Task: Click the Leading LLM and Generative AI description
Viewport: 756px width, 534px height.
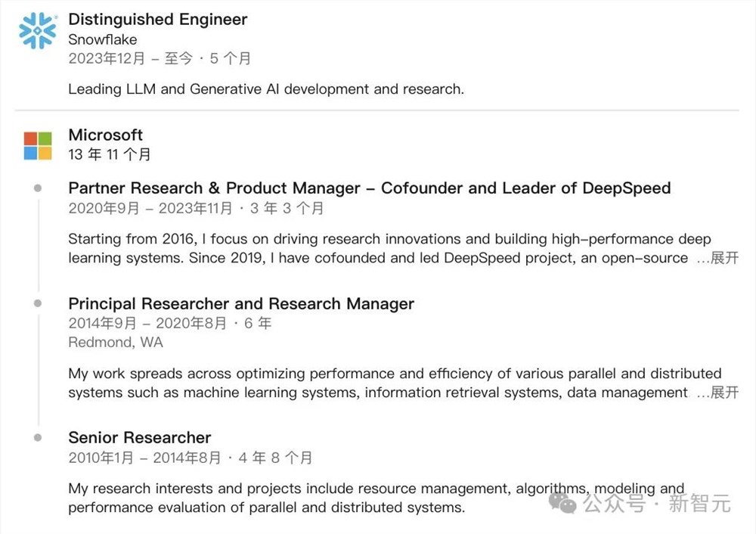Action: pos(266,89)
